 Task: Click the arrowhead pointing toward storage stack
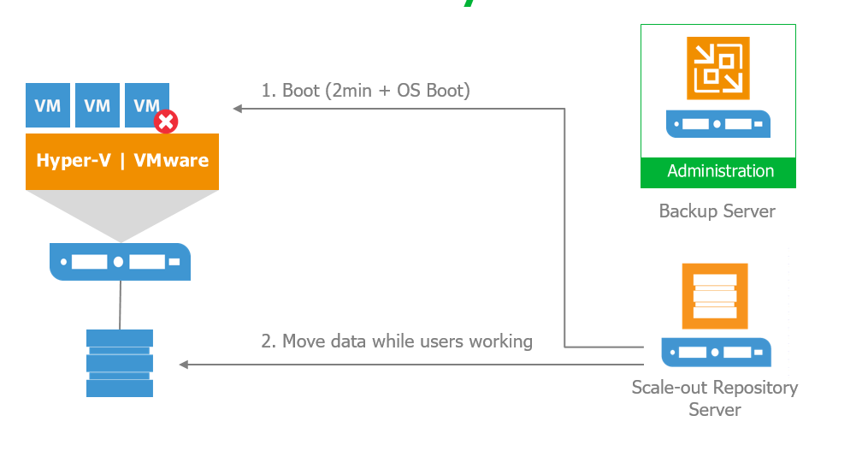185,365
